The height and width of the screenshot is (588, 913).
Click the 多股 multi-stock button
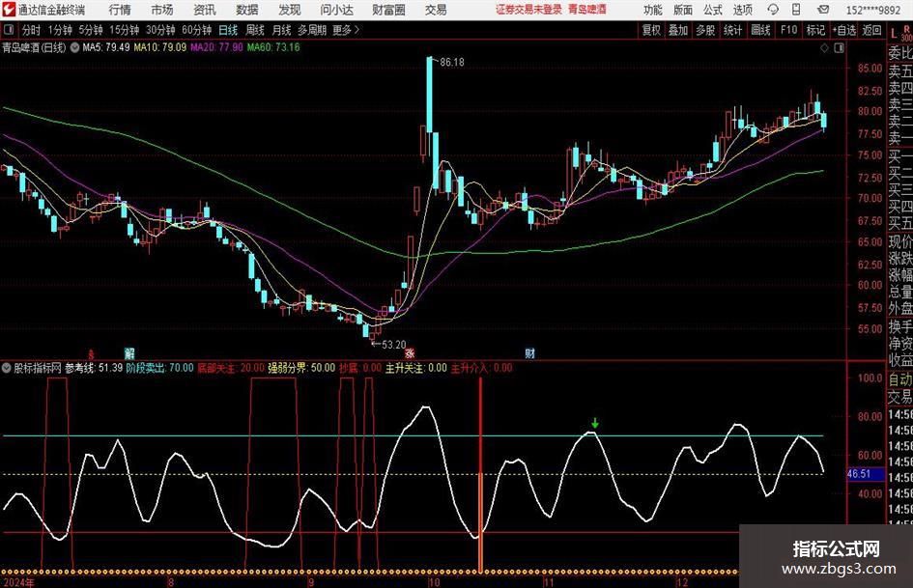click(705, 30)
